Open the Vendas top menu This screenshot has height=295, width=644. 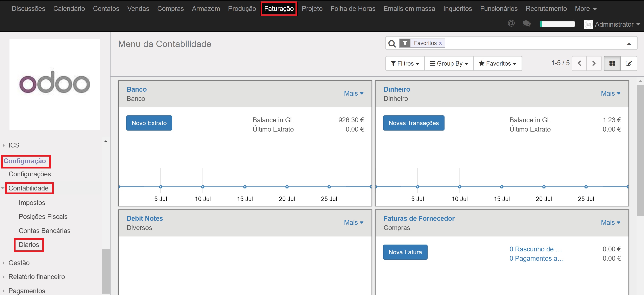click(x=138, y=9)
